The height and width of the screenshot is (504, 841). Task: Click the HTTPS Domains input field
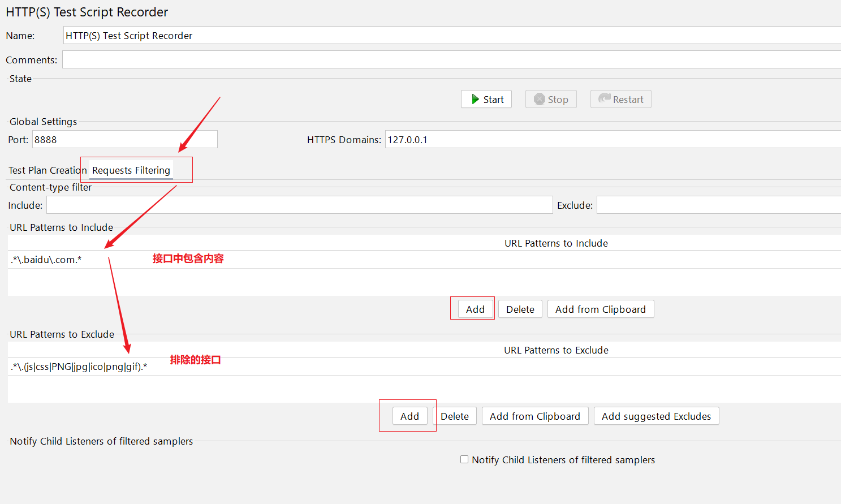[611, 140]
